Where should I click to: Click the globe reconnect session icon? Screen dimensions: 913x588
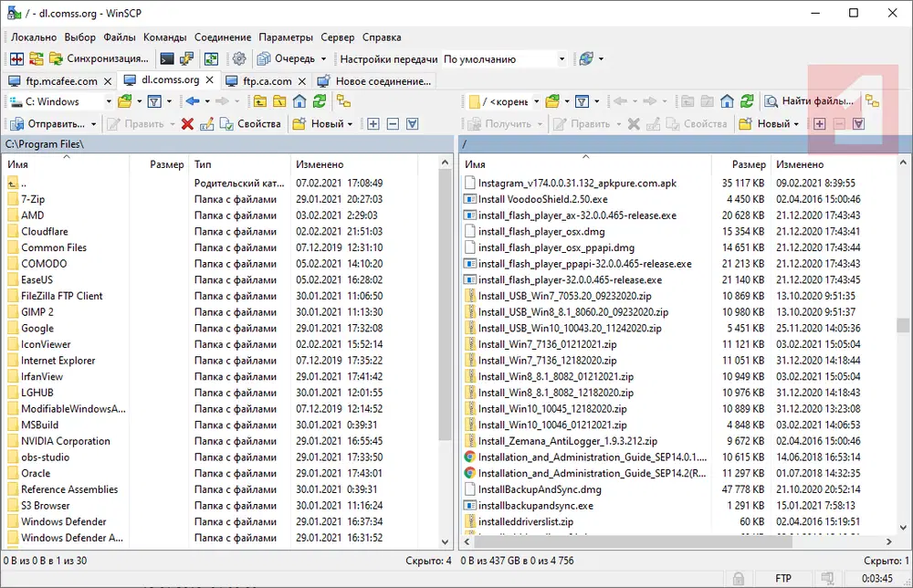586,58
